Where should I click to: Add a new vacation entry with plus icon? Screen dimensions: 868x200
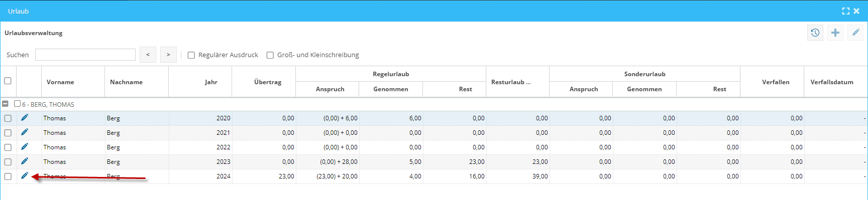click(835, 33)
